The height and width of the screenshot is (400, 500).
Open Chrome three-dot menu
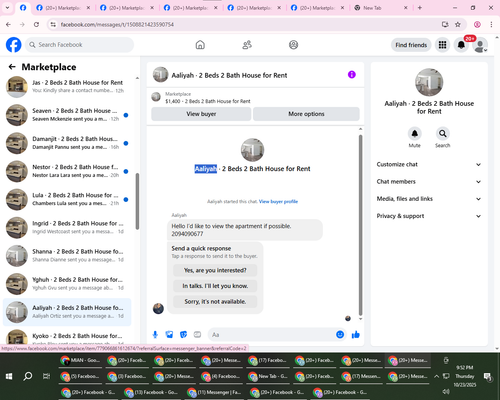tap(491, 24)
